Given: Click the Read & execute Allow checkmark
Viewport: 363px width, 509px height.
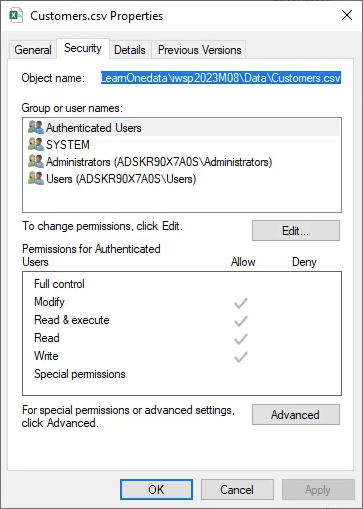Looking at the screenshot, I should [x=241, y=321].
